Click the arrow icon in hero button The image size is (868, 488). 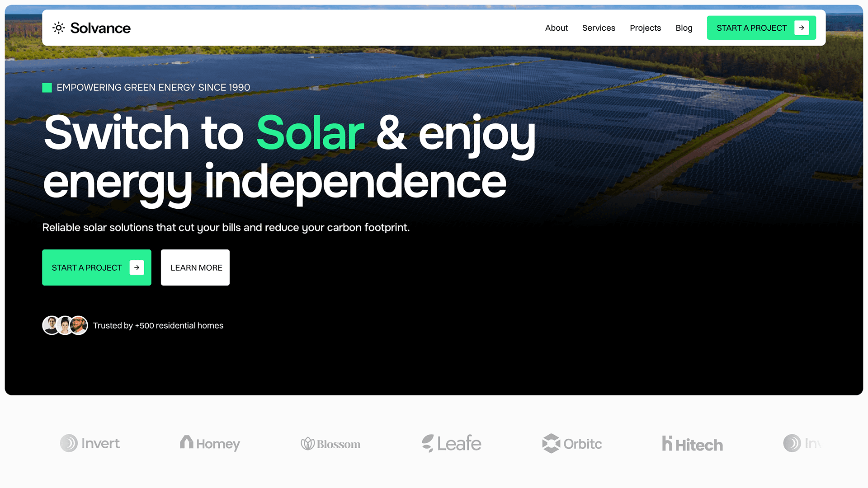click(x=137, y=267)
